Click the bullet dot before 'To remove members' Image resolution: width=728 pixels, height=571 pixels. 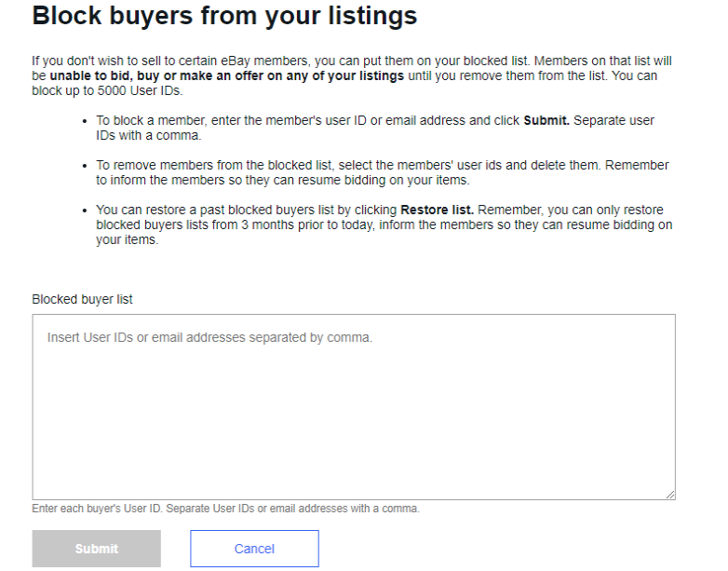pos(85,166)
